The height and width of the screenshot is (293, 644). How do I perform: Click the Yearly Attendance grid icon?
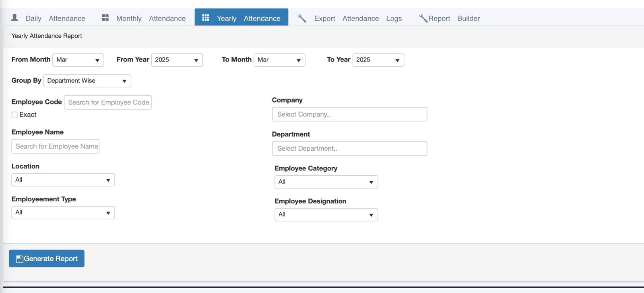tap(205, 18)
